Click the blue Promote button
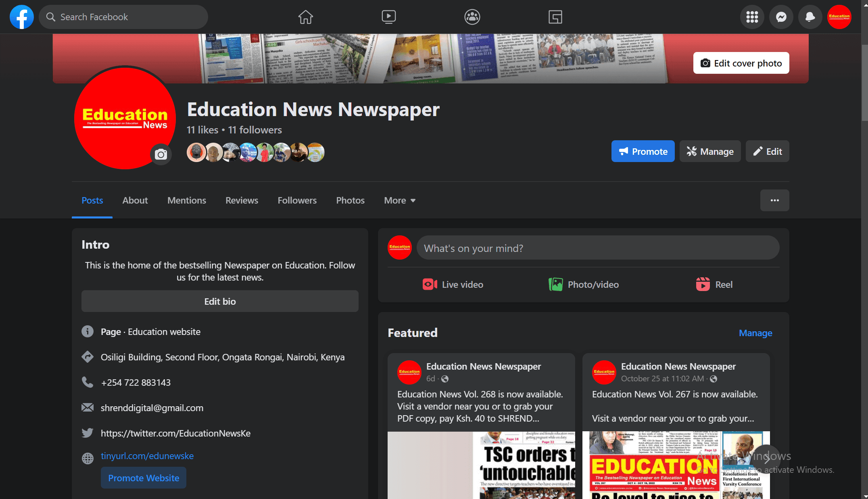868x499 pixels. 643,151
